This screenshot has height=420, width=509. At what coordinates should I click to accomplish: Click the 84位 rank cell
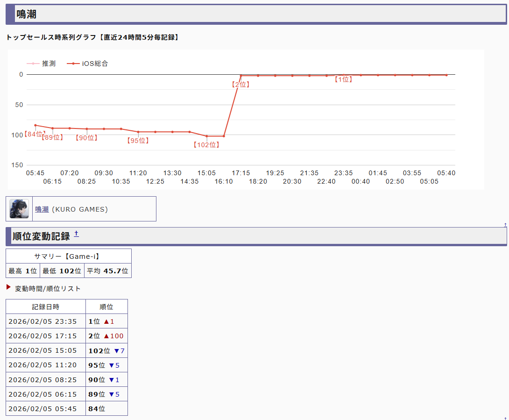tap(107, 409)
